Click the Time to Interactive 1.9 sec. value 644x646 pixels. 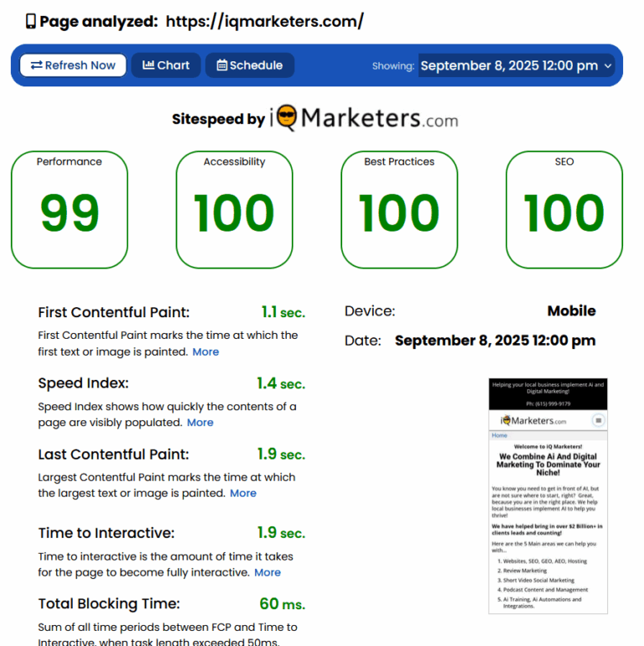click(x=281, y=533)
